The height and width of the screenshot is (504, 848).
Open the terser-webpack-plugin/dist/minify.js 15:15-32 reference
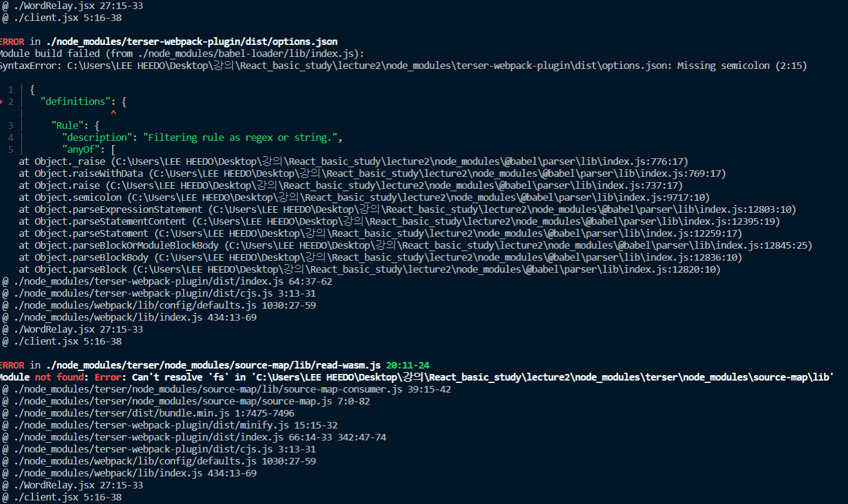(176, 425)
